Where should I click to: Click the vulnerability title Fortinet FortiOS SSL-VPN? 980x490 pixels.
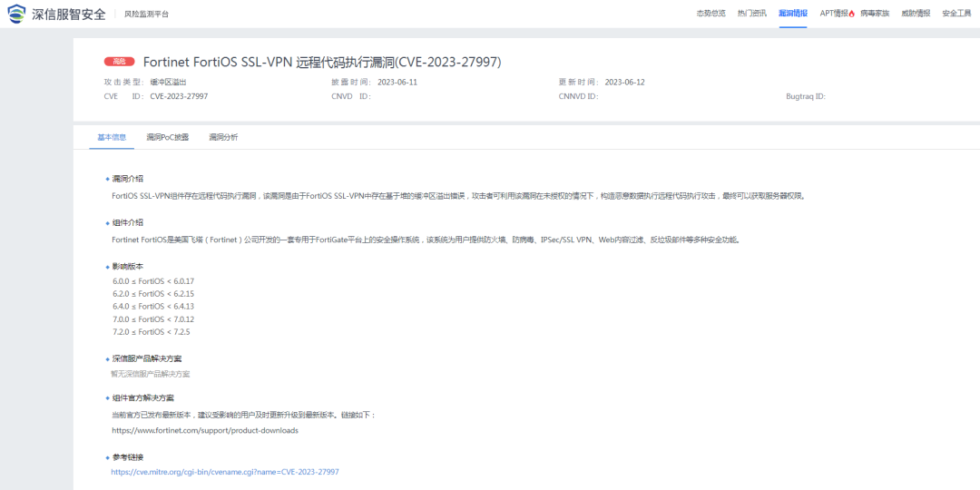point(322,62)
